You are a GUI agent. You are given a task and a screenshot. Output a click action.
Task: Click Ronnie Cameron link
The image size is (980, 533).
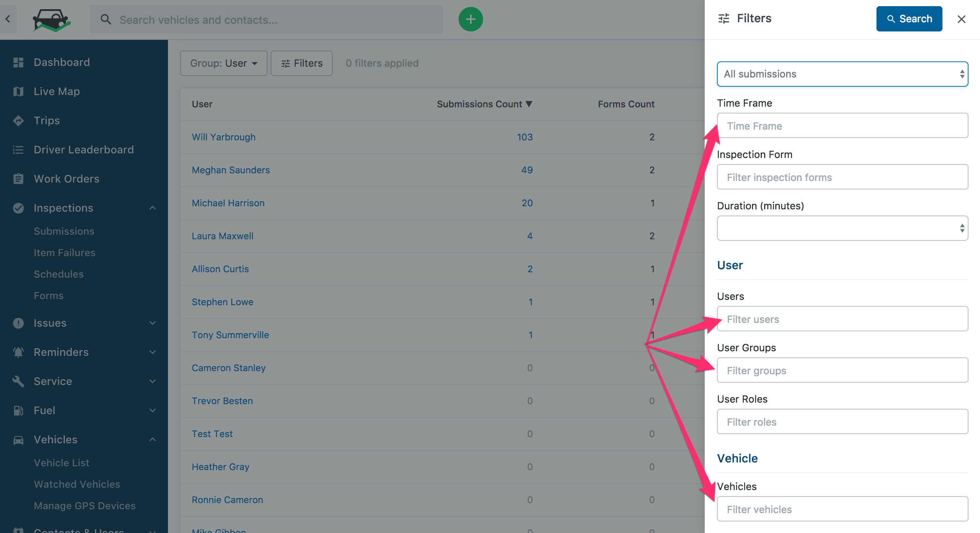tap(227, 500)
